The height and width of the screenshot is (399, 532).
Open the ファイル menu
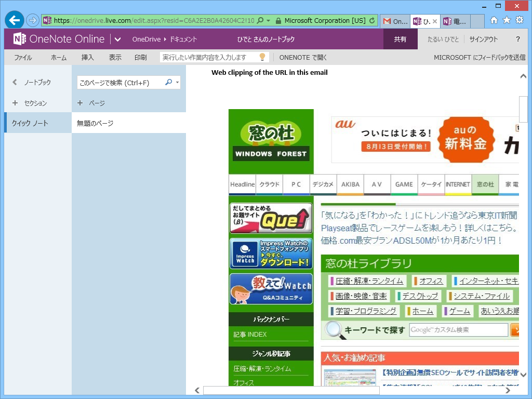23,58
